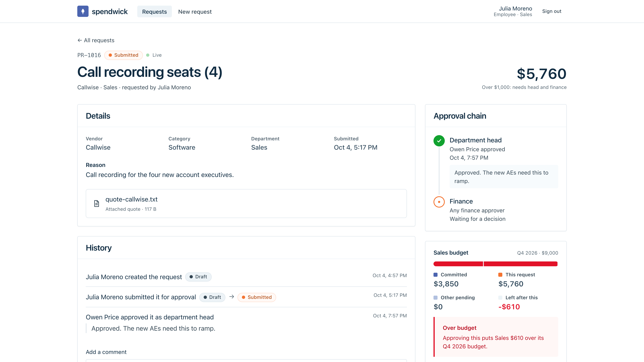The height and width of the screenshot is (362, 644).
Task: Click the Other pending legend swatch
Action: click(x=436, y=298)
